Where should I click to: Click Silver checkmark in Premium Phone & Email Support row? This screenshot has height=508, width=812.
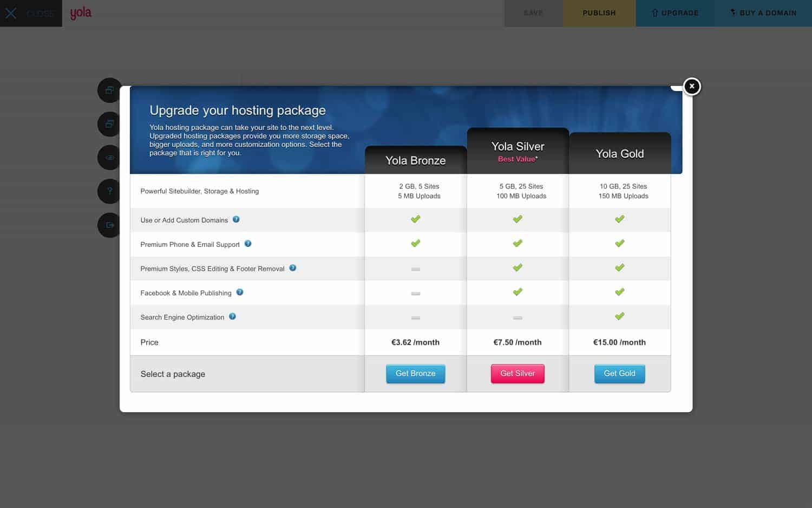518,244
